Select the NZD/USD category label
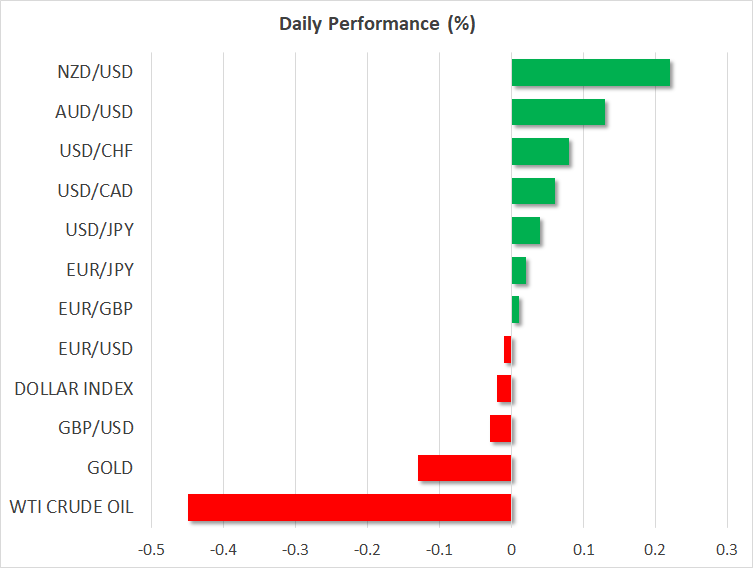Screen dimensions: 753x568 (x=94, y=72)
